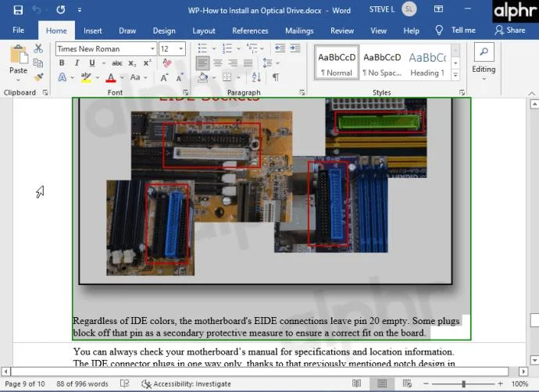The image size is (539, 392).
Task: Toggle Underline formatting
Action: [91, 63]
